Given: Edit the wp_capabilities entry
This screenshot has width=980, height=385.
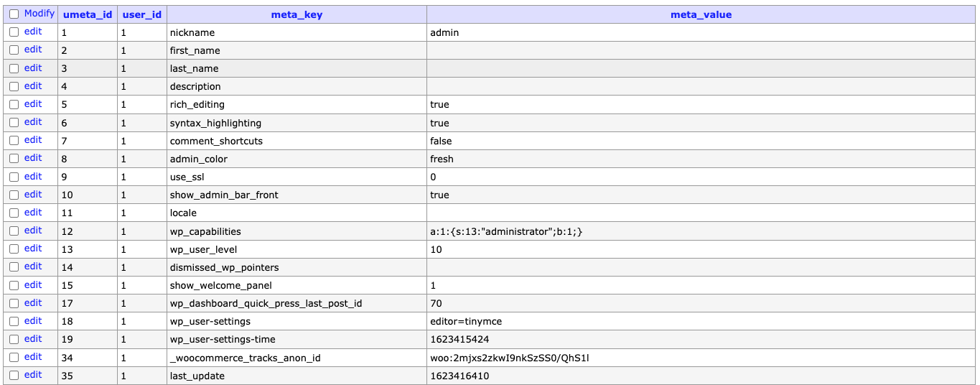Looking at the screenshot, I should (x=33, y=231).
